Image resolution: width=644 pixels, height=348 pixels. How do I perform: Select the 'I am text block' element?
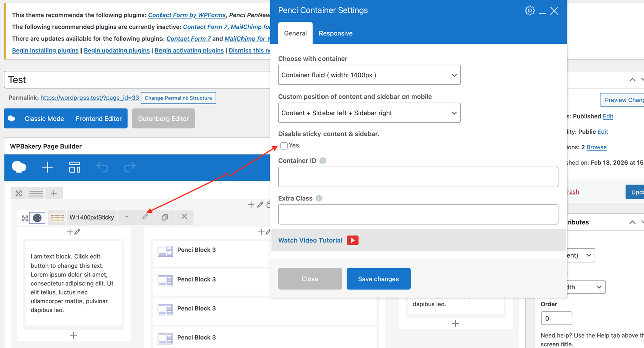[73, 283]
